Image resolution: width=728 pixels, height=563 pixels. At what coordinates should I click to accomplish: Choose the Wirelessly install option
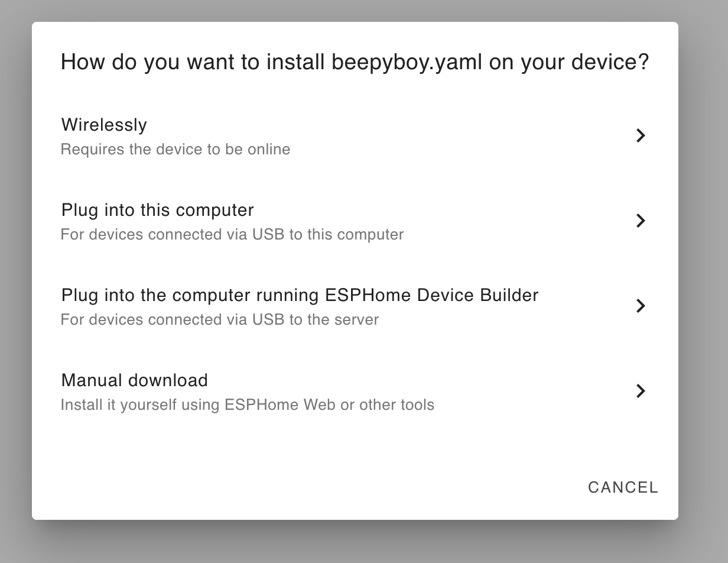click(x=355, y=136)
